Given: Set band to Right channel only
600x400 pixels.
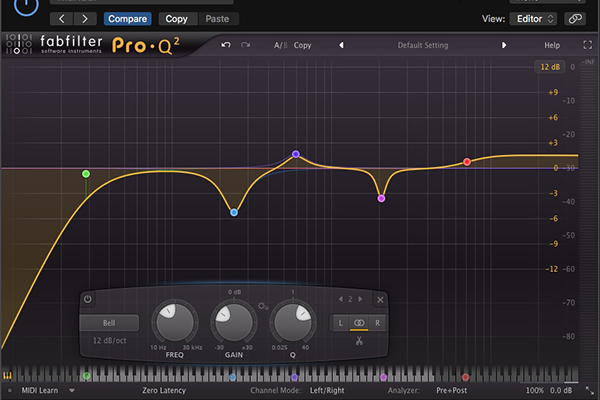Looking at the screenshot, I should pos(377,323).
